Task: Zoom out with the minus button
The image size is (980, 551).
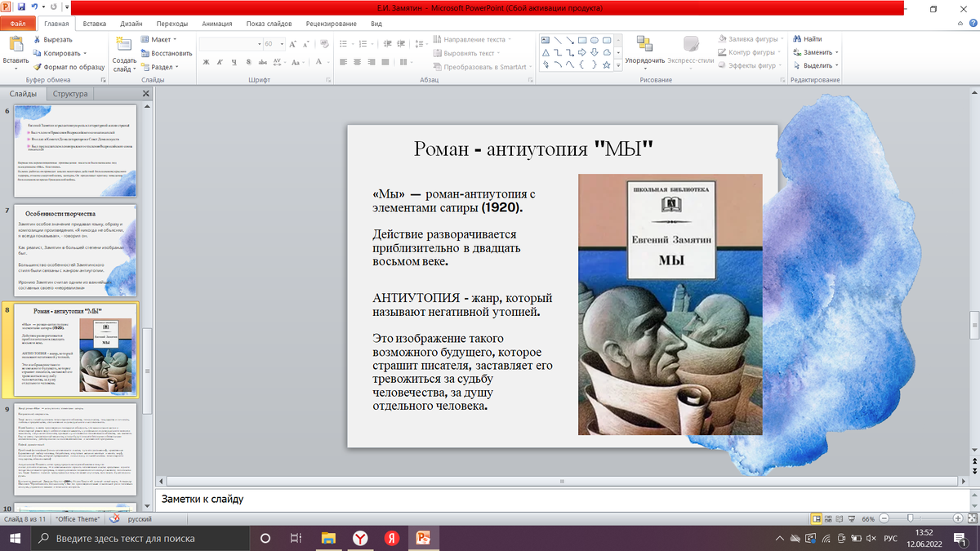Action: (x=884, y=518)
